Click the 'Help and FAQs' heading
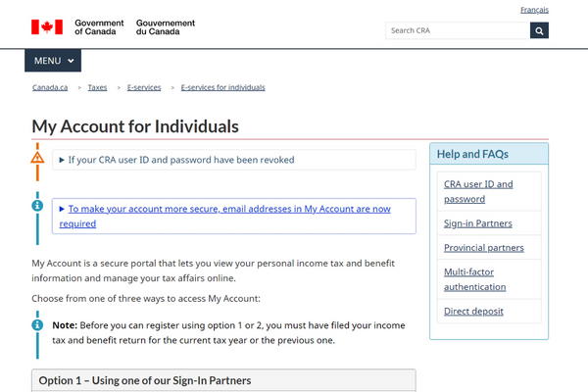 pos(472,154)
